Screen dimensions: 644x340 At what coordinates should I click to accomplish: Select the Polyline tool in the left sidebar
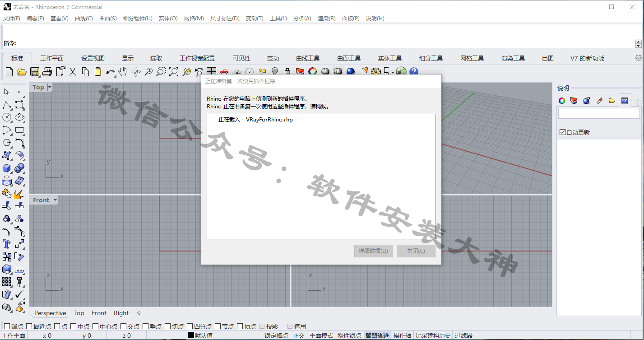click(x=7, y=105)
